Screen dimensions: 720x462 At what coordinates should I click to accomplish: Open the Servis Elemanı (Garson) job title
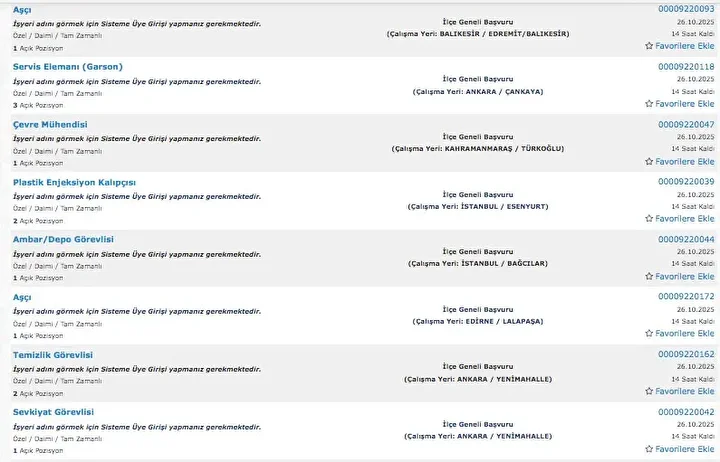[68, 67]
